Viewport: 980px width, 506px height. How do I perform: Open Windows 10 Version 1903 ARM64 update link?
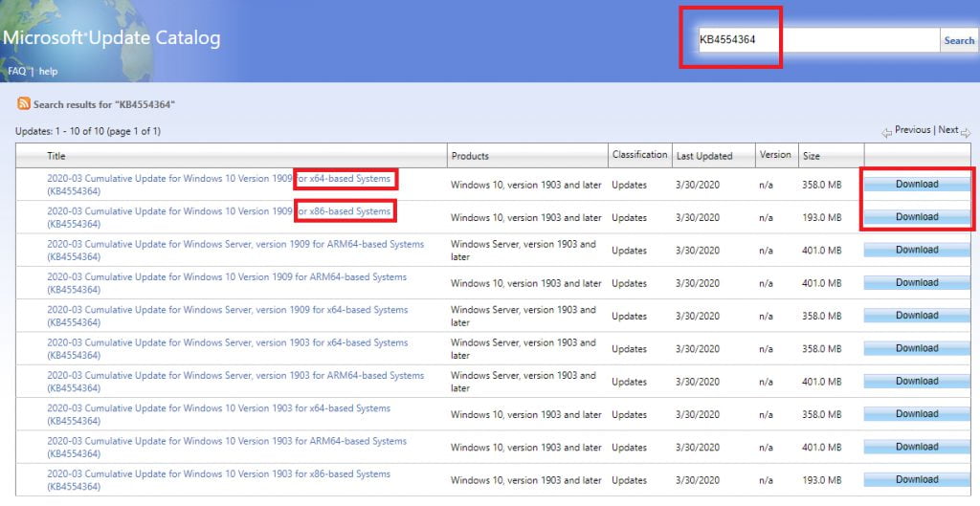[x=227, y=447]
